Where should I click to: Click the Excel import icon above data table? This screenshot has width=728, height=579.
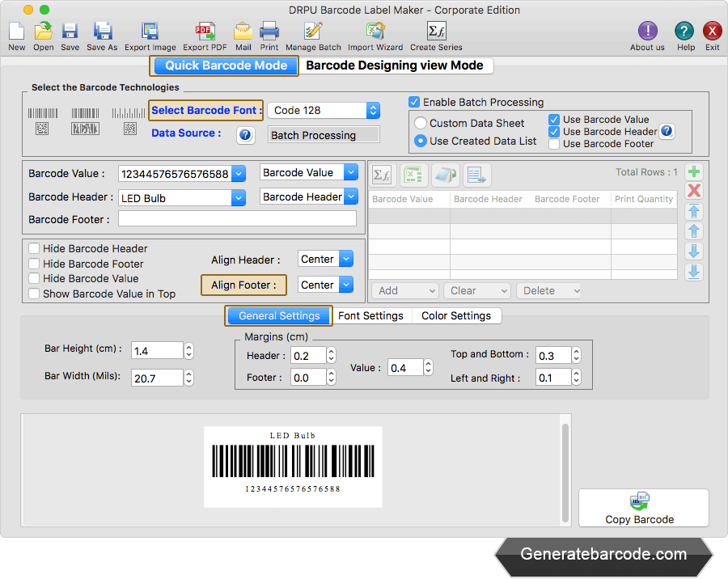413,175
